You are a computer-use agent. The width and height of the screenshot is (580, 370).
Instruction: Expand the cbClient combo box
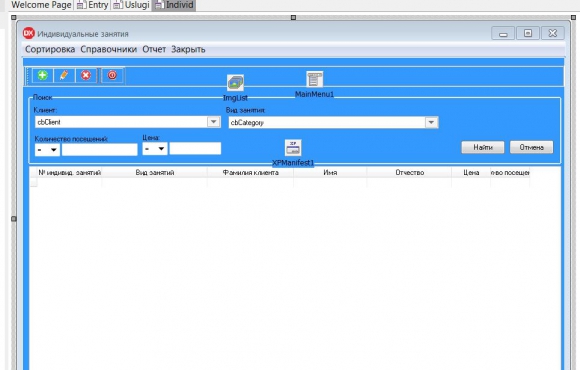coord(213,122)
